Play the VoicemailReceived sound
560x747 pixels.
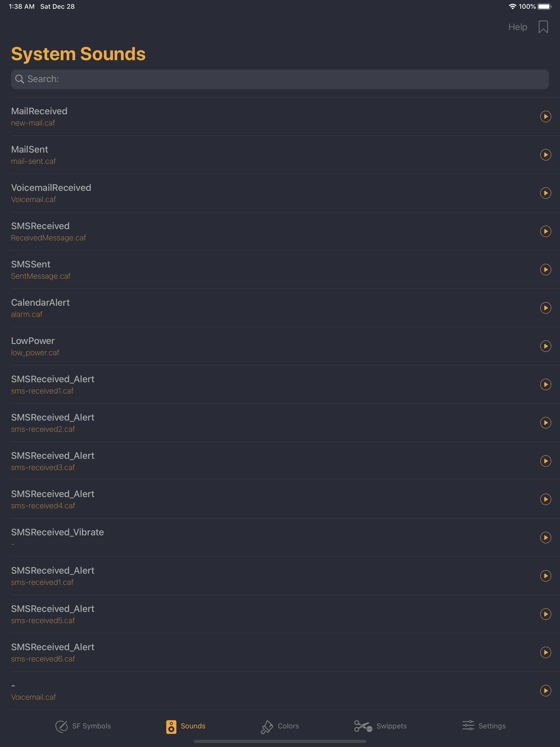point(546,193)
